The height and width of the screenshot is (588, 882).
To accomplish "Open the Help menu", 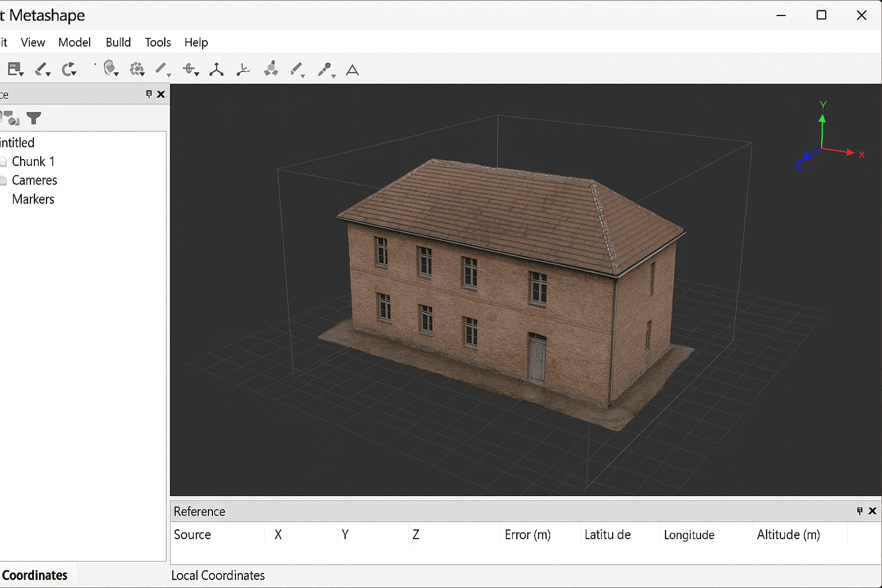I will pyautogui.click(x=196, y=42).
